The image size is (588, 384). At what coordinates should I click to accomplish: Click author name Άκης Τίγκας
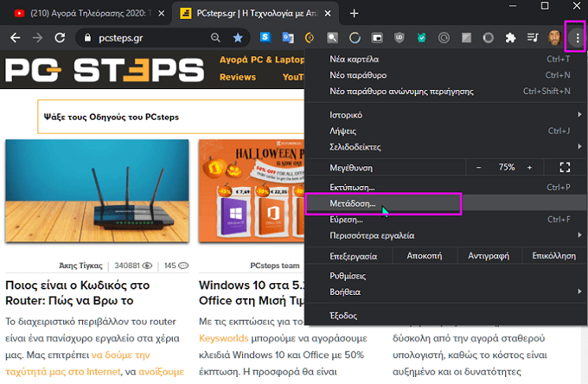tap(80, 266)
